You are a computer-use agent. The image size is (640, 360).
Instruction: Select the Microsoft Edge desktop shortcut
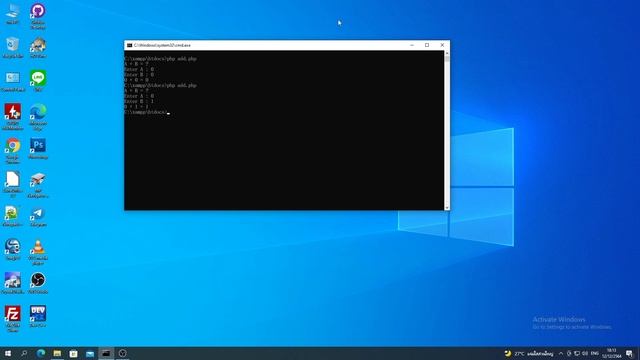pos(38,116)
